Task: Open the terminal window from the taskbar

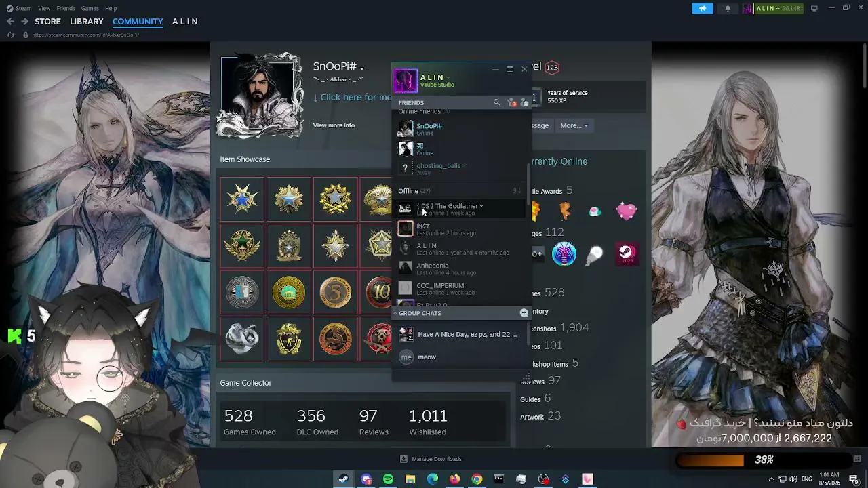Action: click(x=499, y=479)
